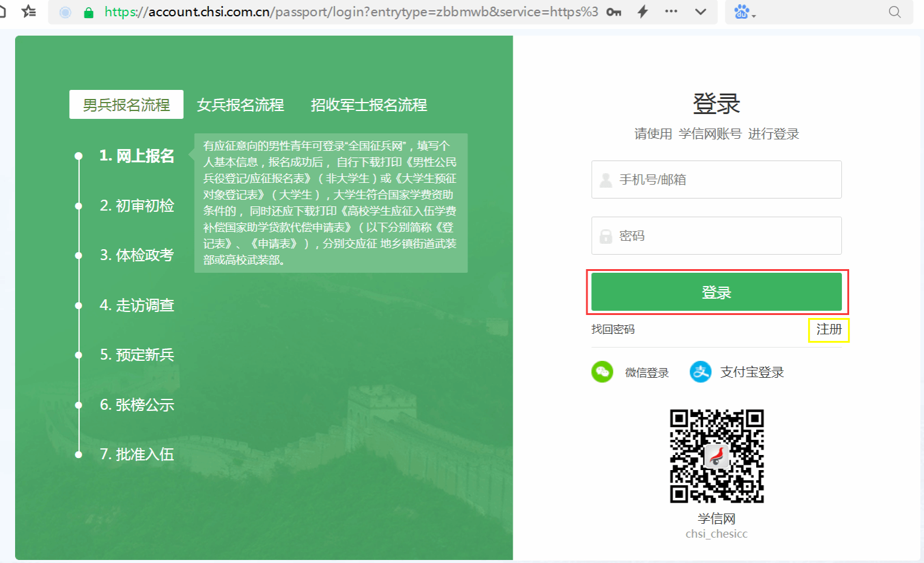Click the WeChat login icon
Image resolution: width=924 pixels, height=563 pixels.
602,372
